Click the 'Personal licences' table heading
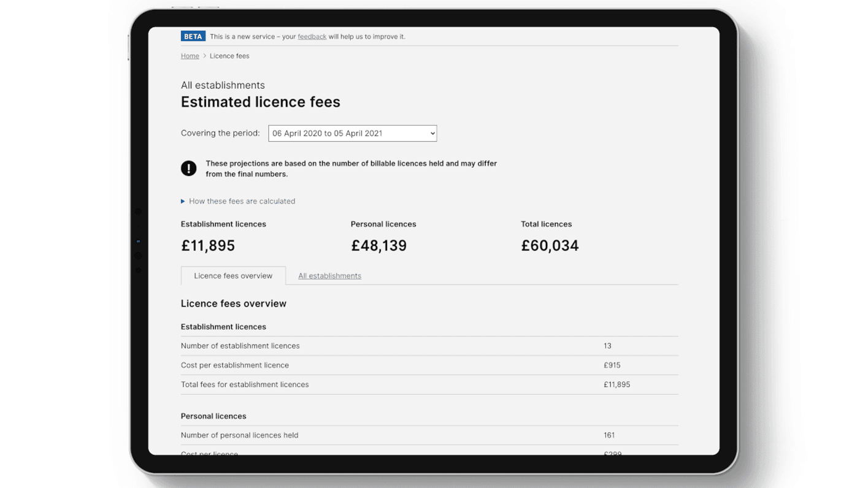The height and width of the screenshot is (488, 868). click(213, 416)
